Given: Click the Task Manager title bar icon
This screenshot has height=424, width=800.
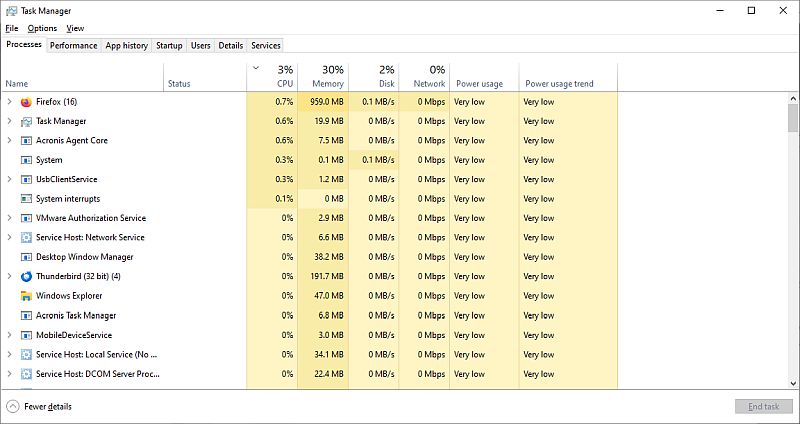Looking at the screenshot, I should pyautogui.click(x=11, y=11).
